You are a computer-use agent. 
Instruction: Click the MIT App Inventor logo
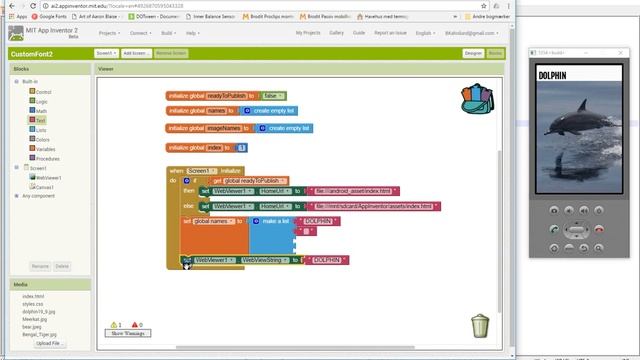click(x=16, y=33)
